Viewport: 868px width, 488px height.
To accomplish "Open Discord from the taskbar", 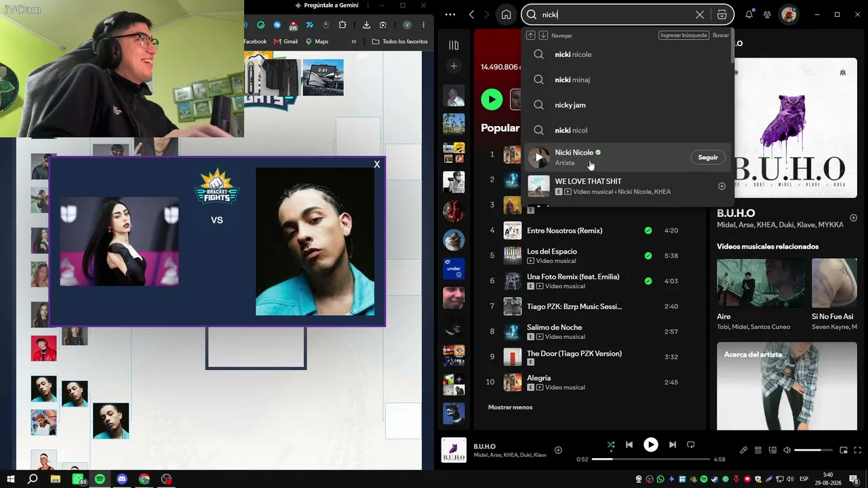I will [122, 479].
